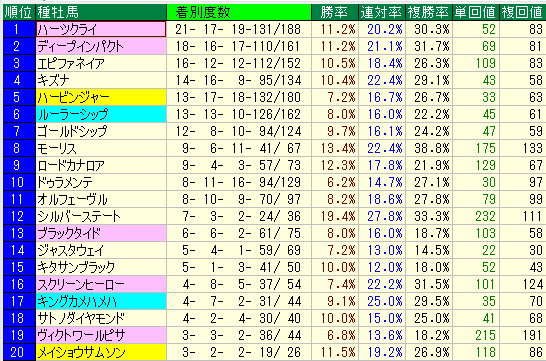Screen dimensions: 546x361
Task: Click エピファネイア record 16-12-12-112/152
Action: (238, 63)
